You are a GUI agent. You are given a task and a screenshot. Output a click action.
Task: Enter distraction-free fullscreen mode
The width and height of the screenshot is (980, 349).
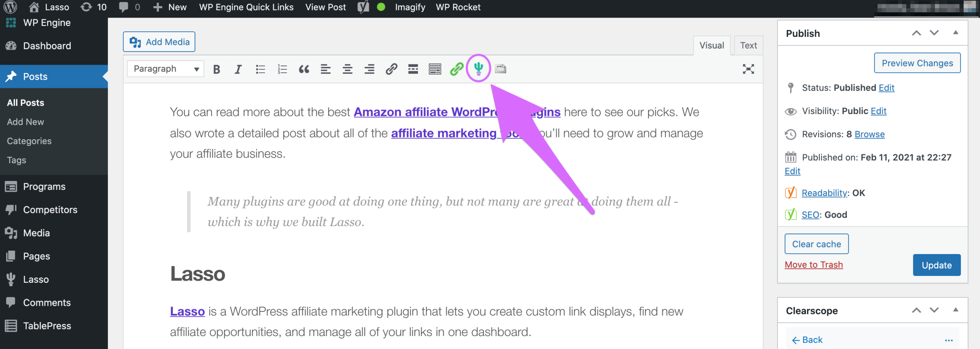(x=748, y=69)
